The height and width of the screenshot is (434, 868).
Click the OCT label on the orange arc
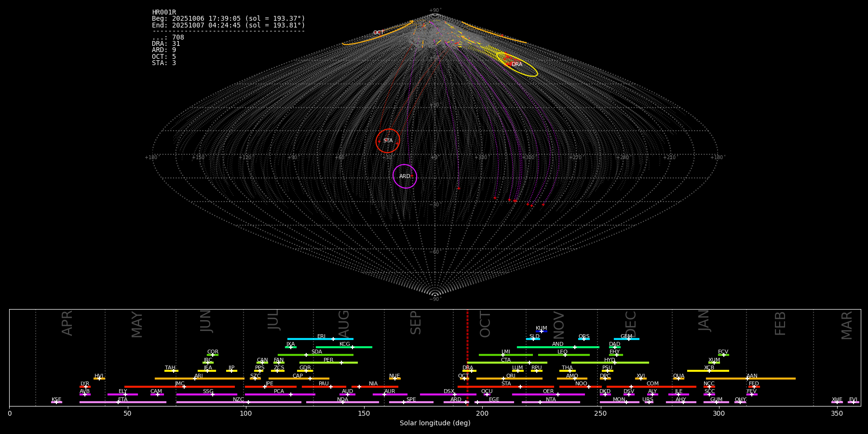(x=379, y=33)
